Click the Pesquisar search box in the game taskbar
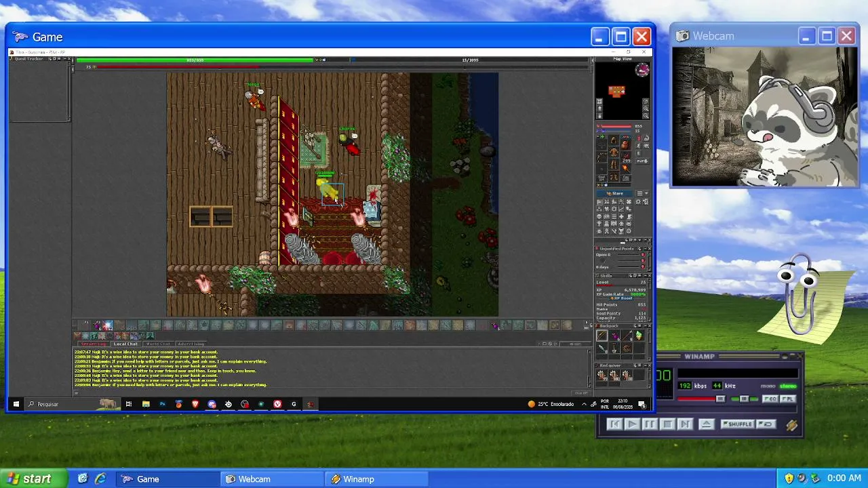The image size is (868, 488). pos(73,404)
